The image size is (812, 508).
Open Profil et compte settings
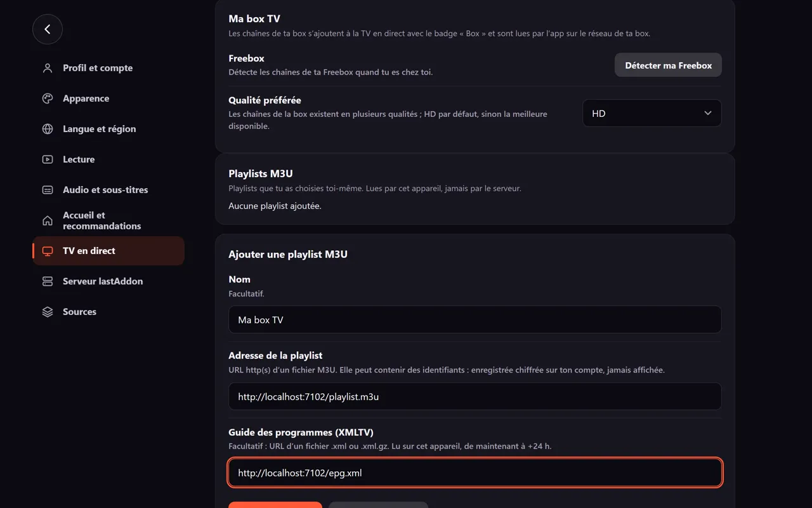coord(108,68)
